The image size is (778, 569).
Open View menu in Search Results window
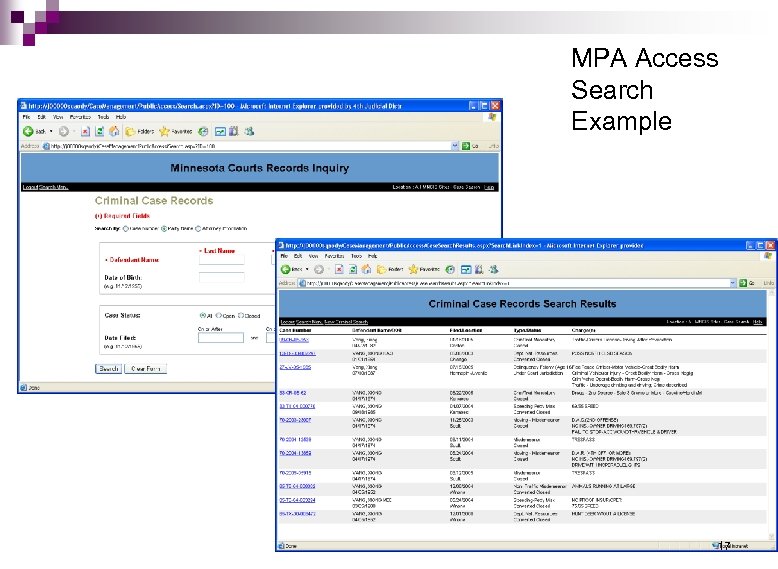[314, 256]
